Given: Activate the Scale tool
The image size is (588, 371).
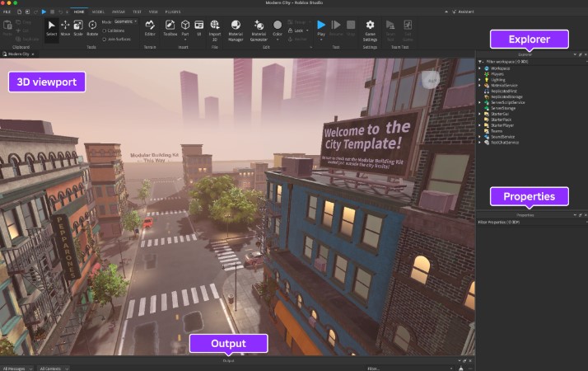Looking at the screenshot, I should (x=78, y=28).
